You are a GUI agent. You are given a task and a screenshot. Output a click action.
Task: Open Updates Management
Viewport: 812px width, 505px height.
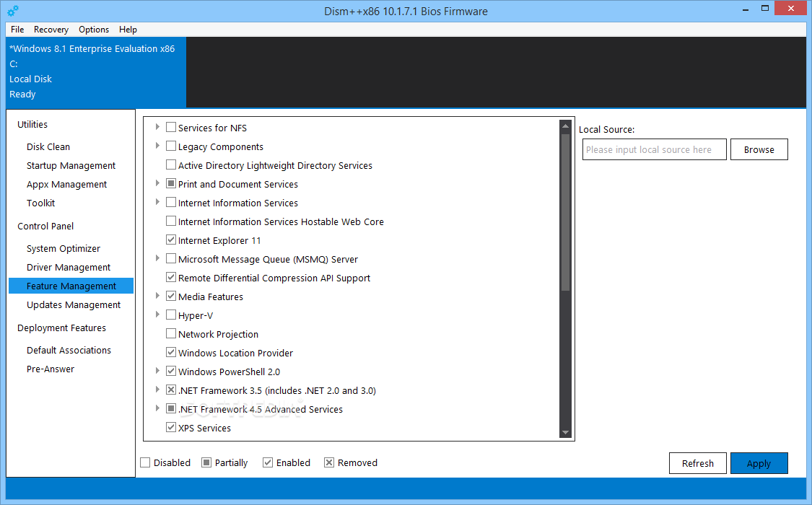point(74,305)
